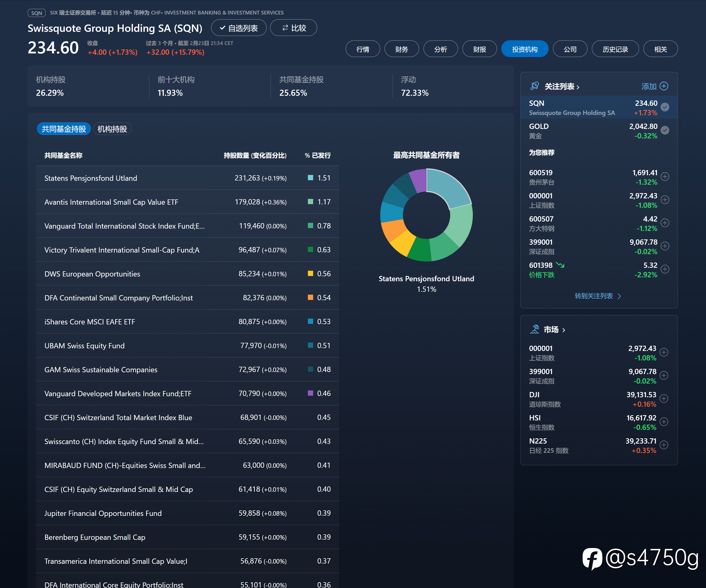706x588 pixels.
Task: Click DWS European Opportunities yellow swatch
Action: click(311, 273)
